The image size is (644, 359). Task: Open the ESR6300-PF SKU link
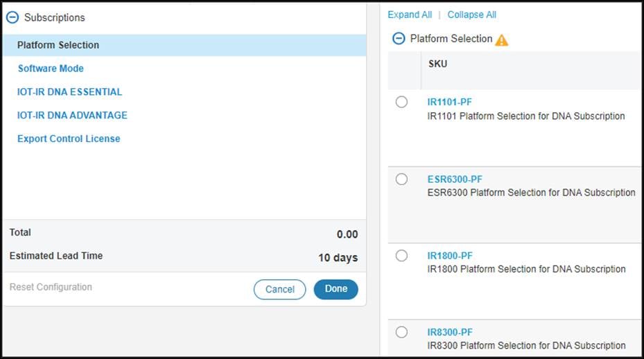(455, 179)
